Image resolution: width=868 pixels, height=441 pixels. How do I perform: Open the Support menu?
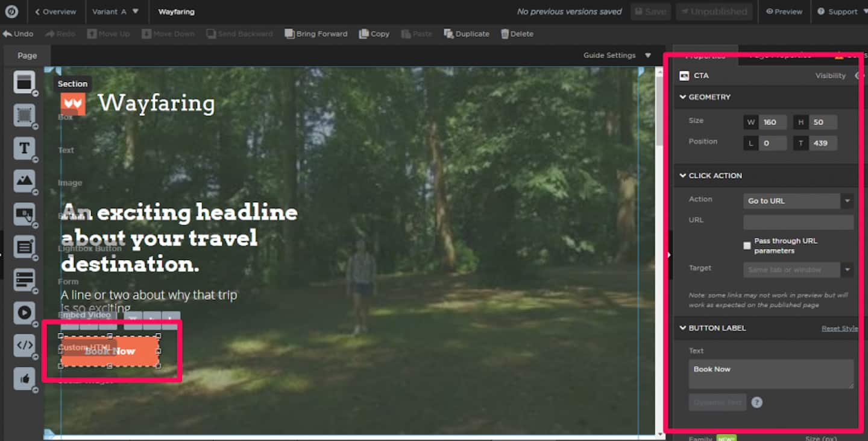842,11
